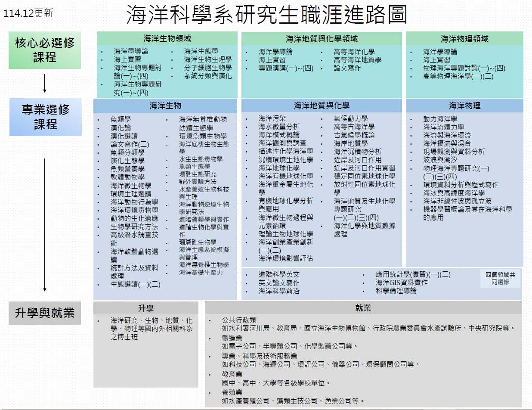The width and height of the screenshot is (532, 410).
Task: Switch to the 海洋物理領域 header
Action: point(464,39)
